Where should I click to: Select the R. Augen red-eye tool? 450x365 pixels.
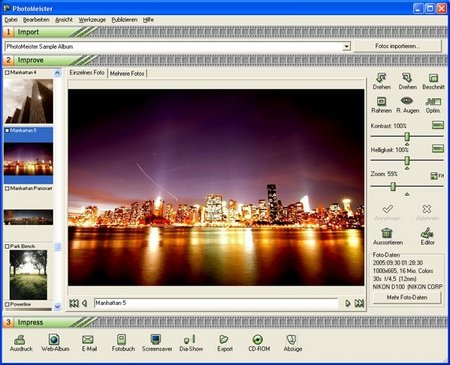[407, 101]
